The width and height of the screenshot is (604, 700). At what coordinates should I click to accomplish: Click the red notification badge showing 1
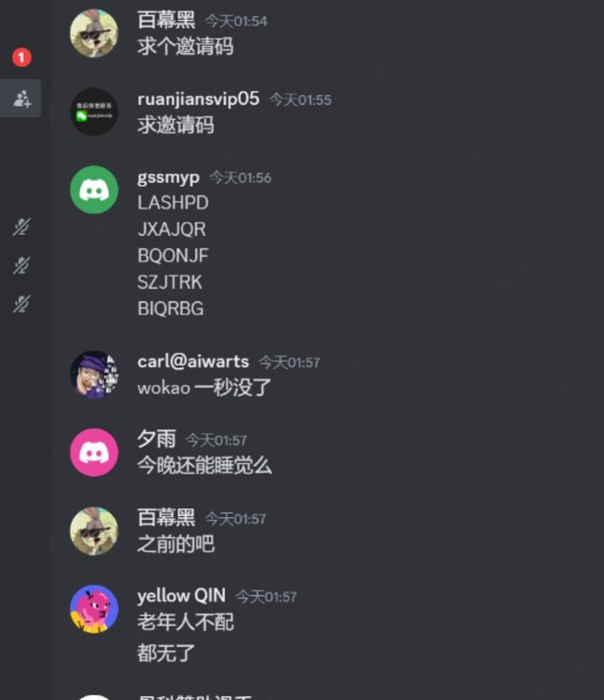pos(21,57)
